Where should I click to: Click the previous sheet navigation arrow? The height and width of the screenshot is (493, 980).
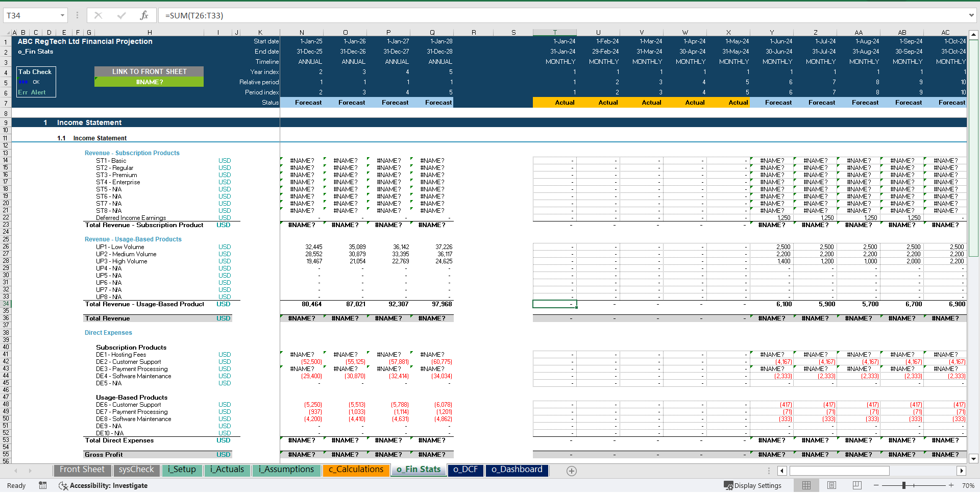pos(16,471)
